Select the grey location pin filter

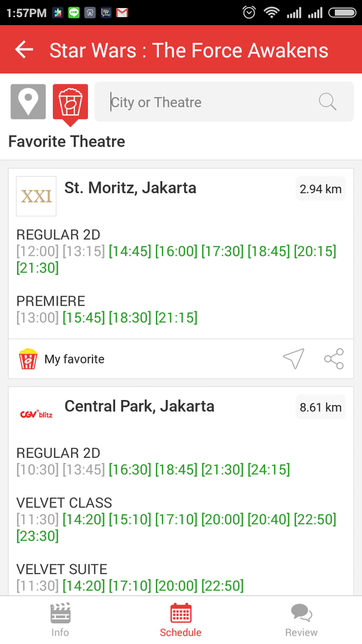click(x=28, y=102)
